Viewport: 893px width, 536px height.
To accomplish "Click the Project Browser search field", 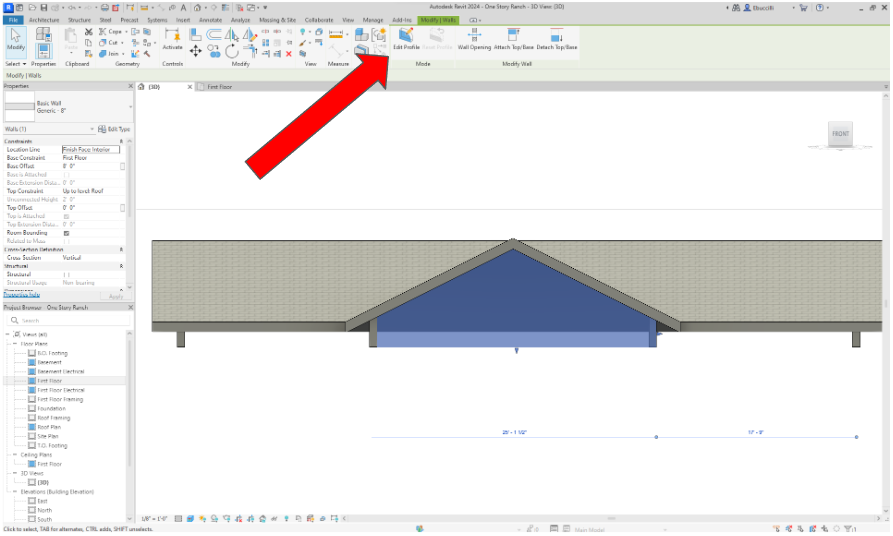I will [x=67, y=321].
